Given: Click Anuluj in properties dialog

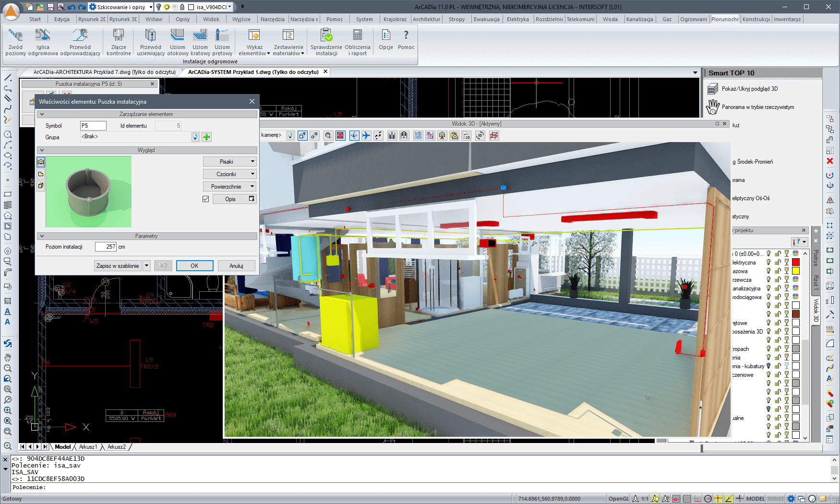Looking at the screenshot, I should pyautogui.click(x=236, y=266).
